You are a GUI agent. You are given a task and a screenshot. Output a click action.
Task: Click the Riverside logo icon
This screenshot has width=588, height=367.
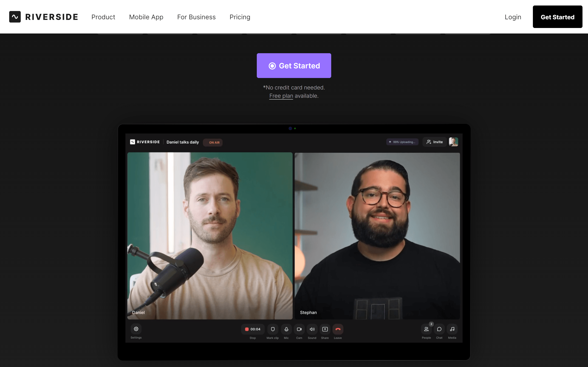point(15,17)
